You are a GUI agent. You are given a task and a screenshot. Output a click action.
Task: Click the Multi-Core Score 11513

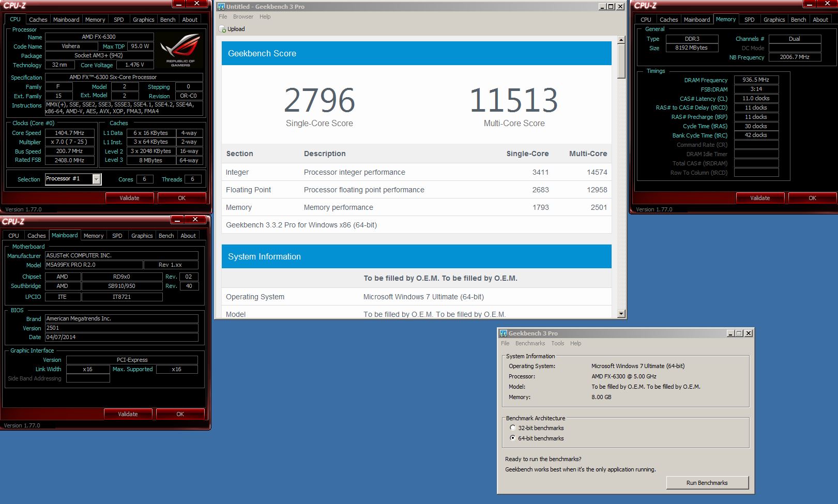[x=514, y=100]
